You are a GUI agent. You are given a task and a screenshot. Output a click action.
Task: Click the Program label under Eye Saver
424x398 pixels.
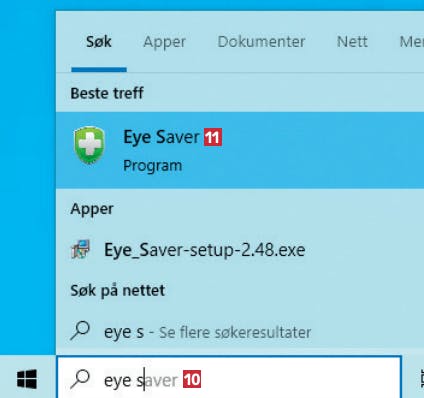click(x=153, y=166)
